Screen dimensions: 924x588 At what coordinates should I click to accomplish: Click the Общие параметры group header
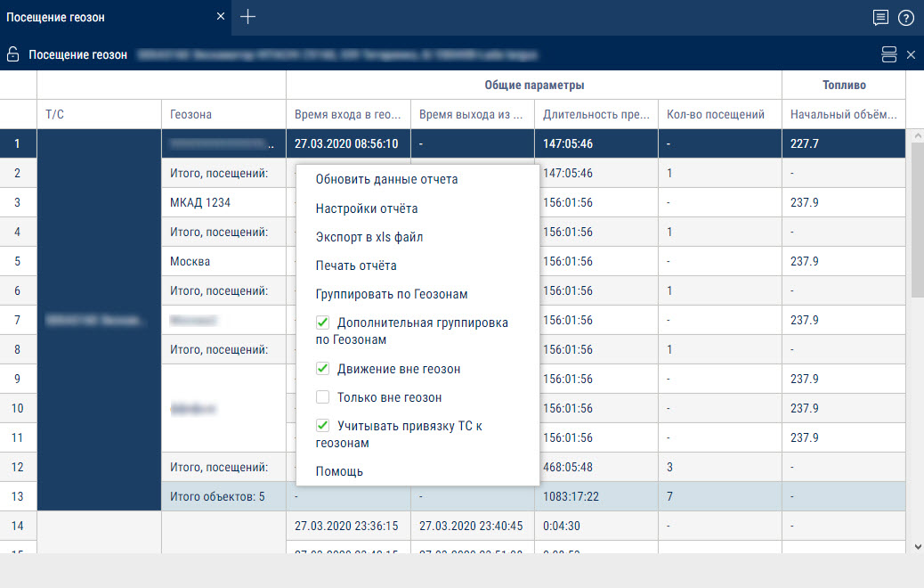coord(534,85)
